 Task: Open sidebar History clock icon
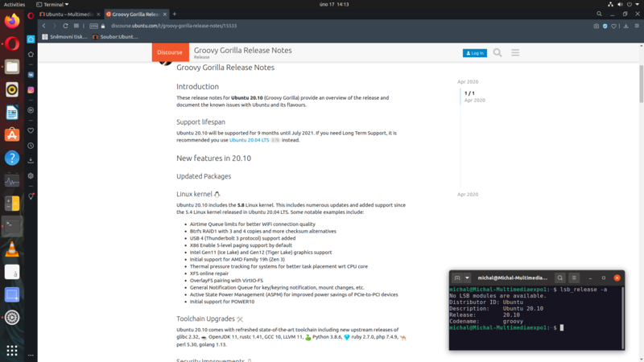(31, 146)
